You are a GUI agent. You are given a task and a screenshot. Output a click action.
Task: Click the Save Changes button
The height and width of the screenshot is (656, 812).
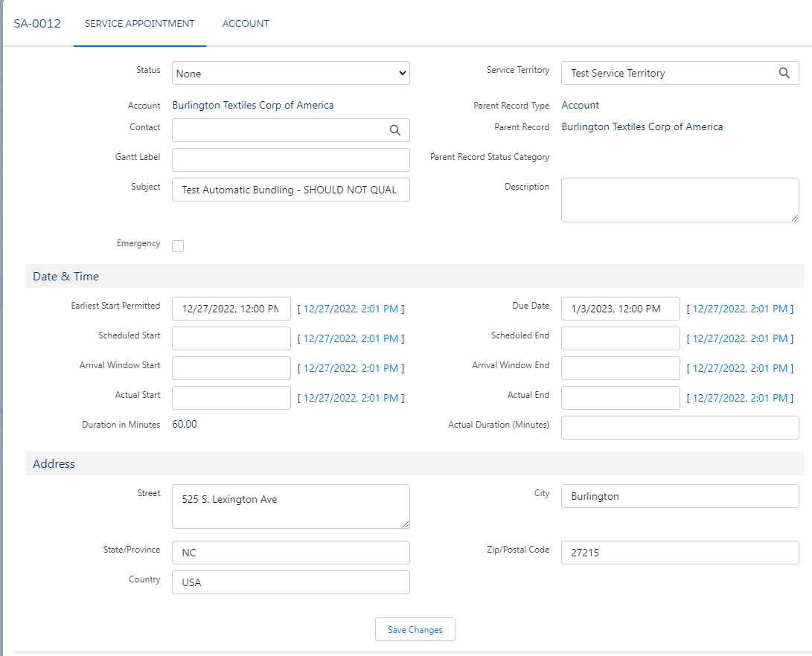pos(415,628)
